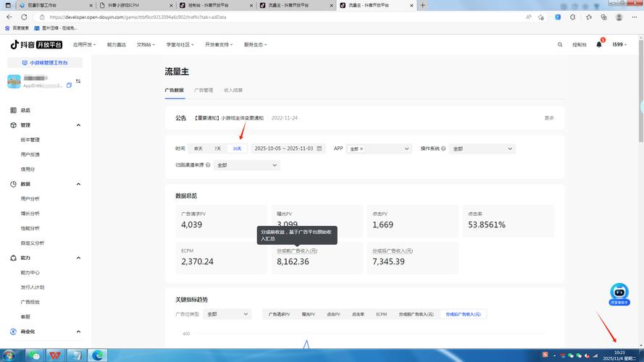Open 增长分析 in sidebar
The image size is (644, 362).
[30, 214]
